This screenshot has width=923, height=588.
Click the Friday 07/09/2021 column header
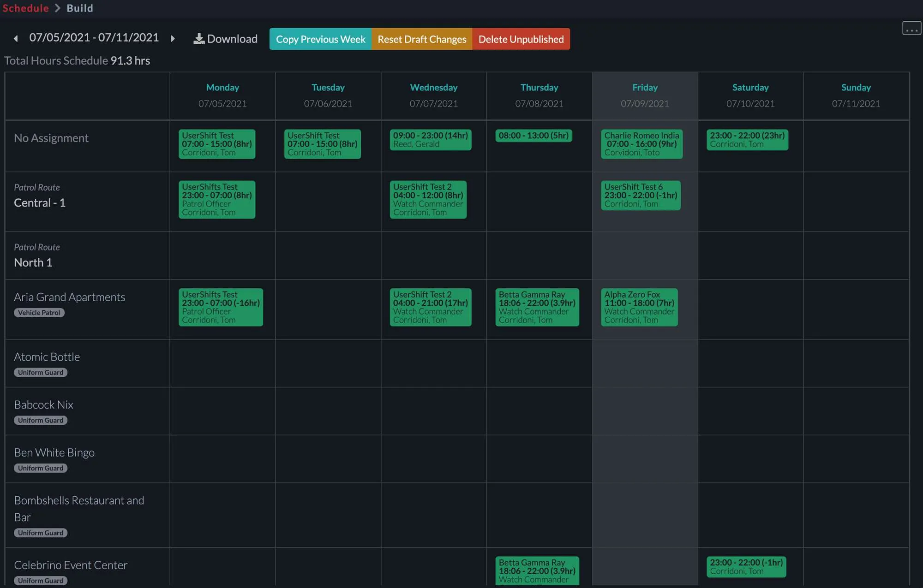tap(644, 95)
